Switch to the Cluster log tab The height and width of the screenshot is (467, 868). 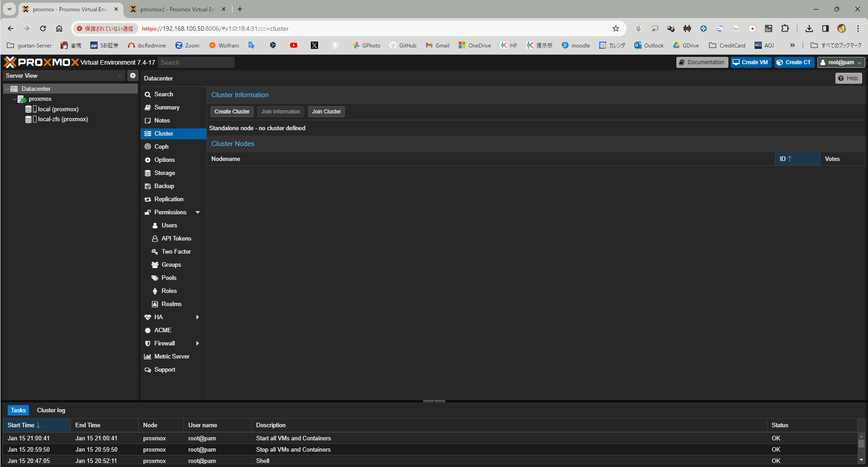pyautogui.click(x=51, y=410)
